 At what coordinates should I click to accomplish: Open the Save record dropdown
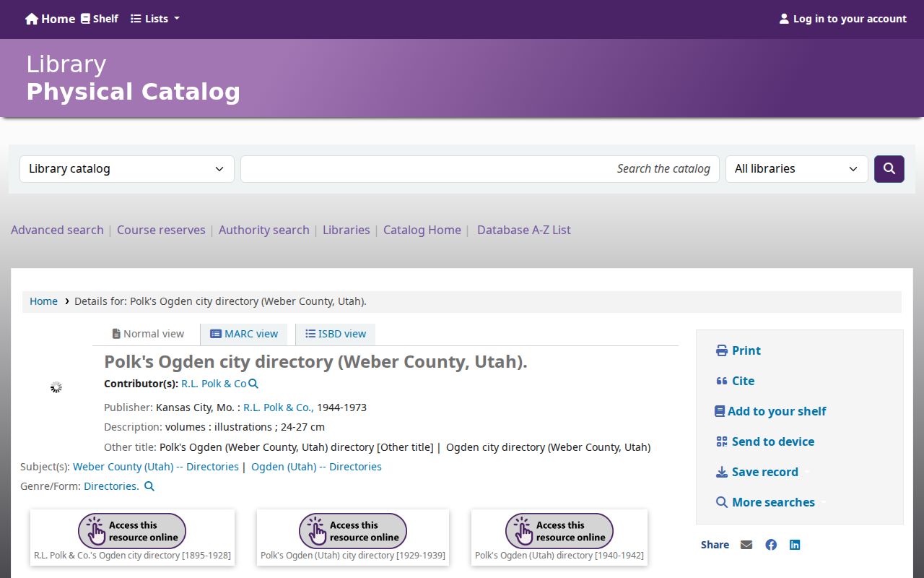762,472
